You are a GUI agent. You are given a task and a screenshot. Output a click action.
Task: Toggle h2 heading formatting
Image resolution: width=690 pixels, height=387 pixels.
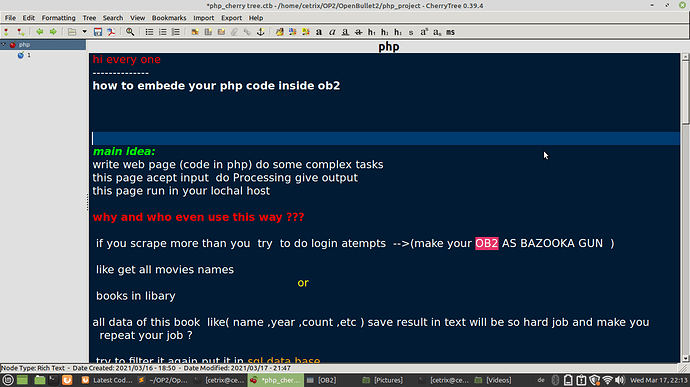(385, 32)
